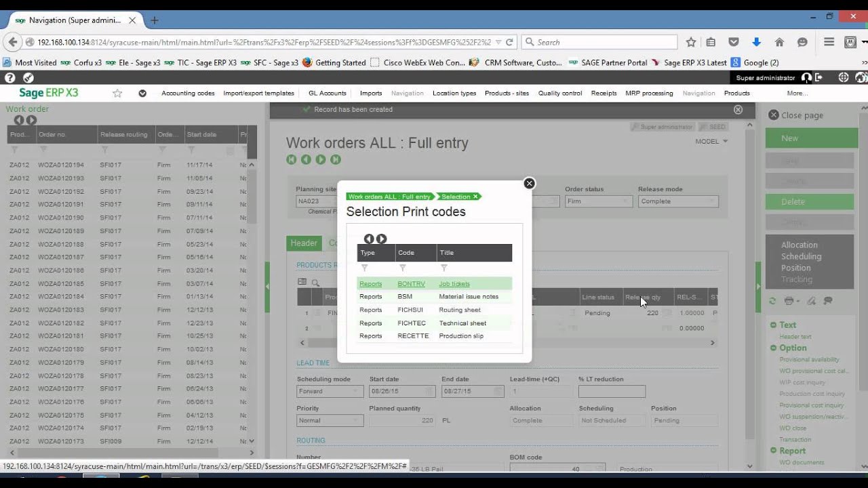Go to previous page in Print codes list
868x488 pixels.
click(369, 239)
